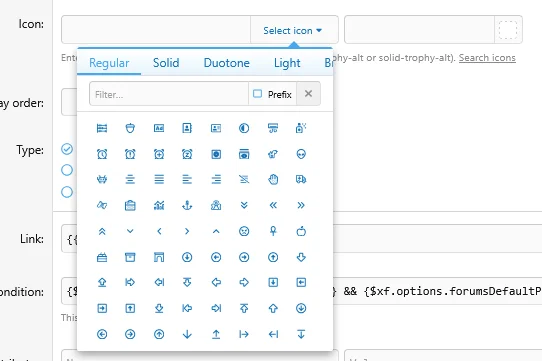
Task: Select the double angle right icon
Action: pos(301,205)
